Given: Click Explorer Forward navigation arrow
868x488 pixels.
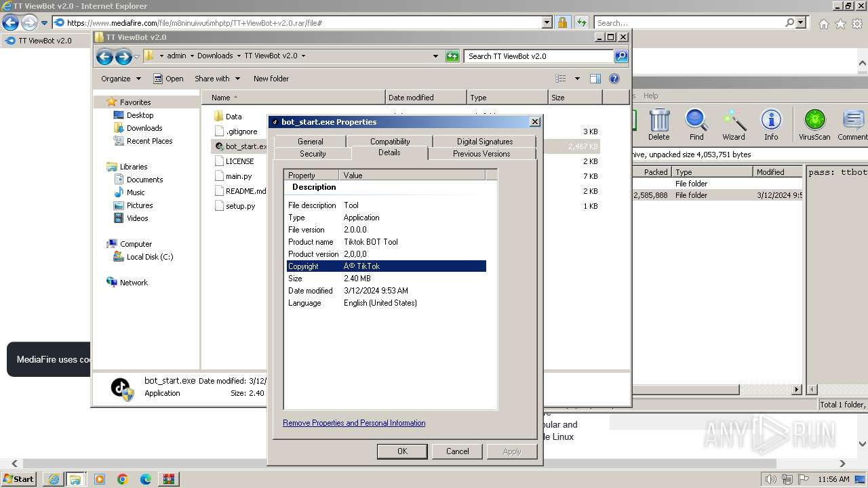Looking at the screenshot, I should coord(123,56).
